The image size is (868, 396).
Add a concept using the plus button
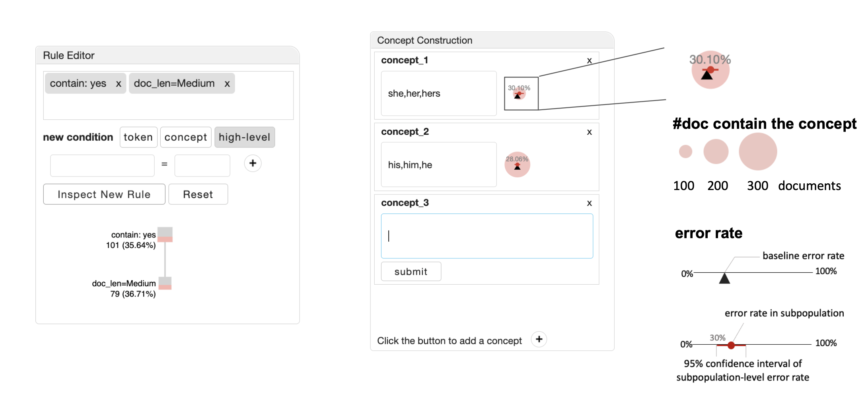[539, 339]
